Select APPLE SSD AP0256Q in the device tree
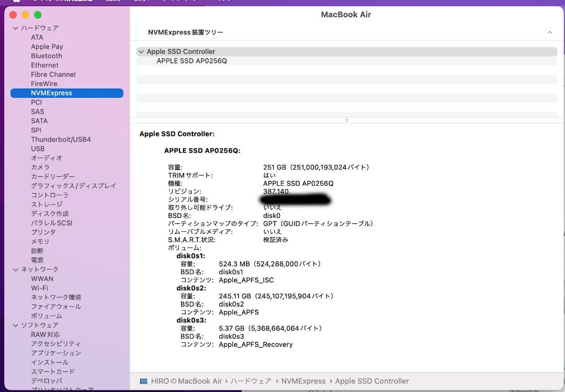This screenshot has width=565, height=392. click(x=191, y=61)
